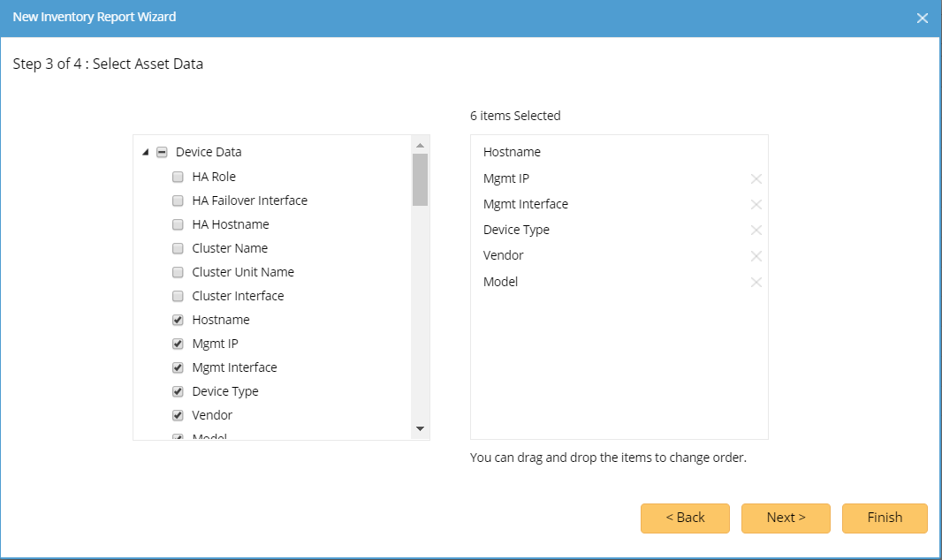Remove Mgmt IP from selected items
The width and height of the screenshot is (942, 560).
tap(756, 179)
